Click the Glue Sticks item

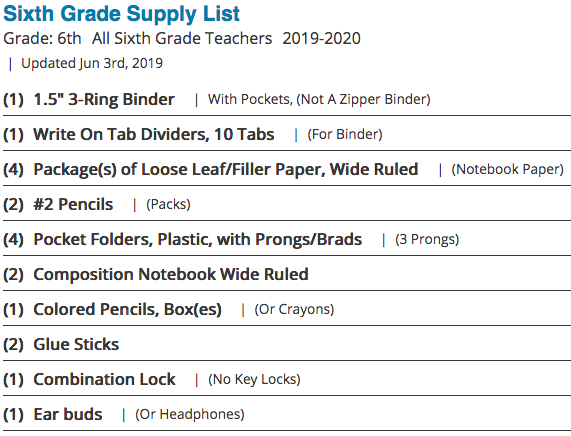coord(76,344)
